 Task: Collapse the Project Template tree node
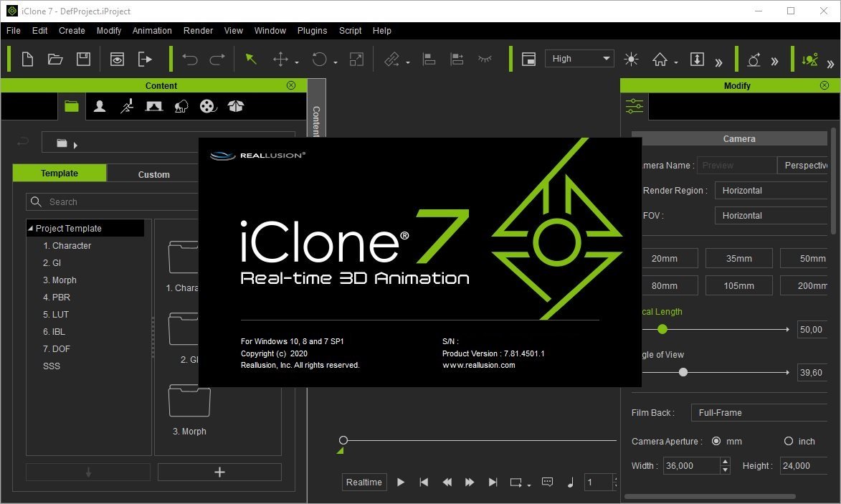31,229
